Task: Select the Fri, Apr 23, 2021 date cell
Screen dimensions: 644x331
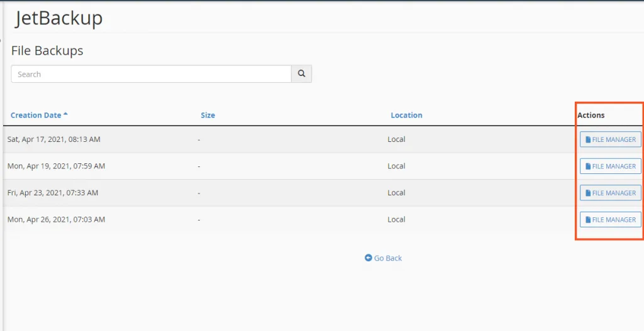Action: click(52, 193)
